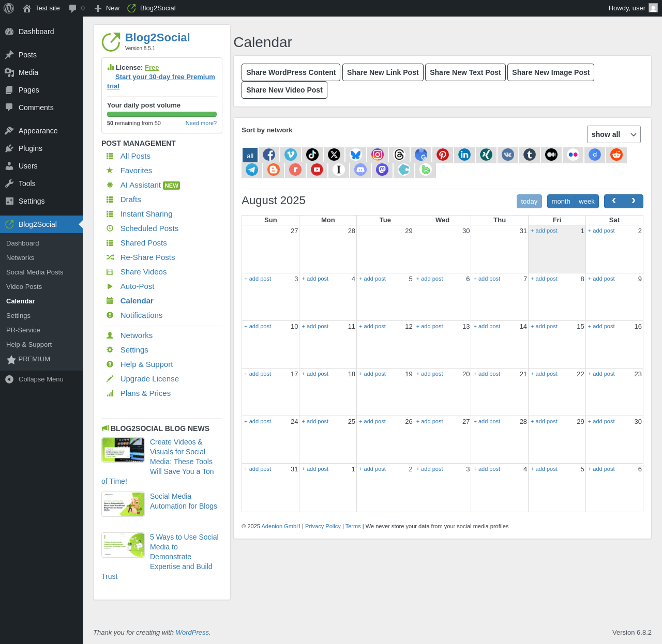Screen dimensions: 662x644
Task: Click Share New Video Post button
Action: tap(284, 90)
